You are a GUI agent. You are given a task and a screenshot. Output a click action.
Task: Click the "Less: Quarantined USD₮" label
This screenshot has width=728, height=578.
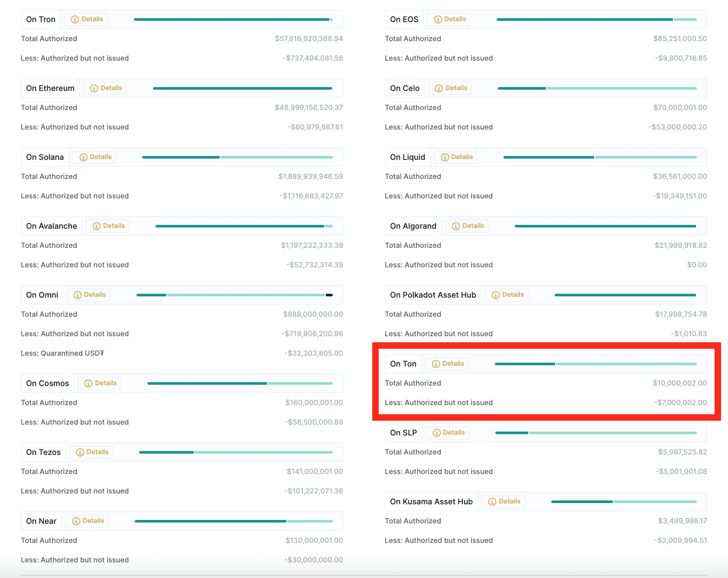point(62,354)
